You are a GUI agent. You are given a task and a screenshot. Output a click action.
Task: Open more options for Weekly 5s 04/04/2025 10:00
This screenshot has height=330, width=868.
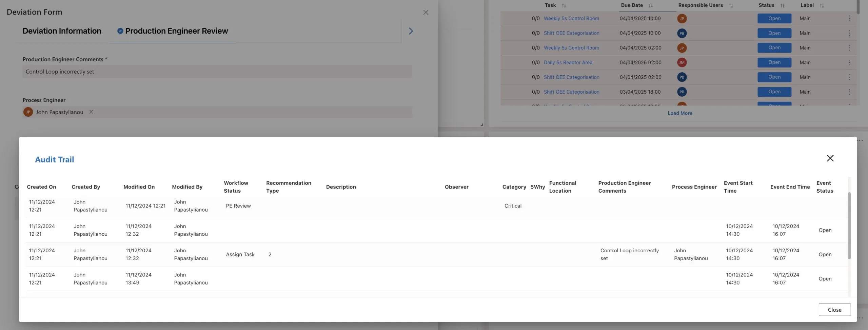[x=849, y=18]
